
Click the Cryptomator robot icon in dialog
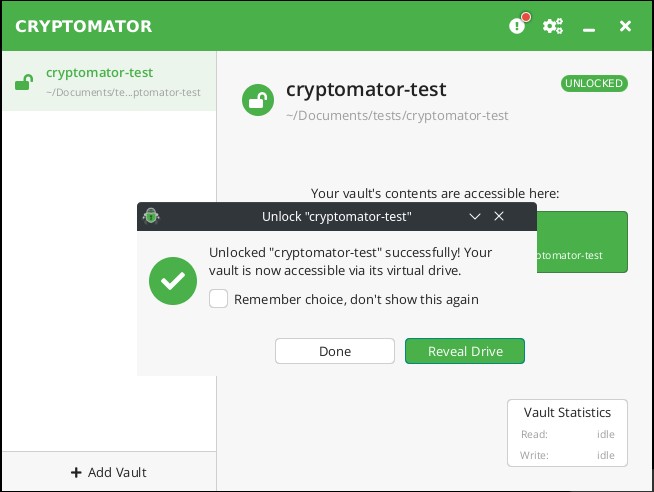[151, 216]
